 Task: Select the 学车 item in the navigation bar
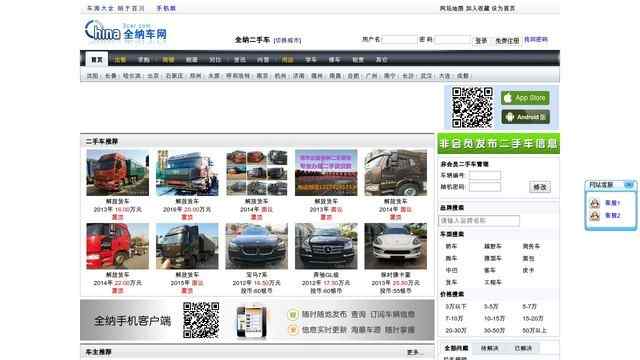point(311,60)
